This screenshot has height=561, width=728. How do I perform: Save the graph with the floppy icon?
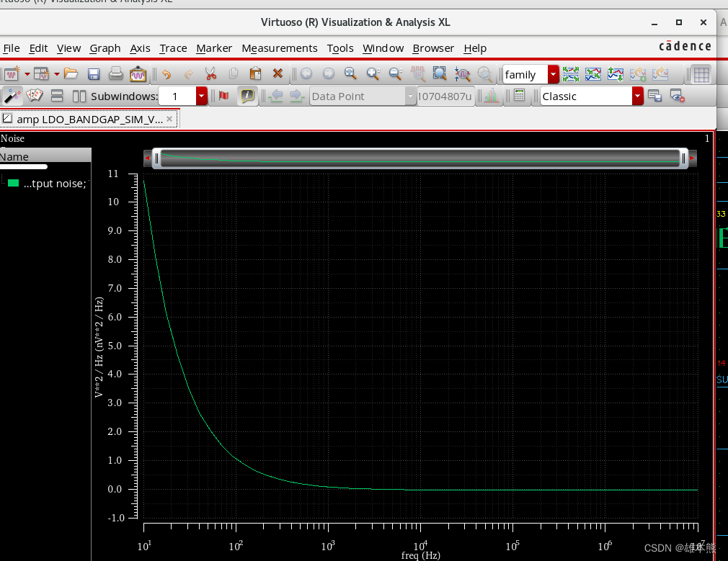click(x=93, y=73)
